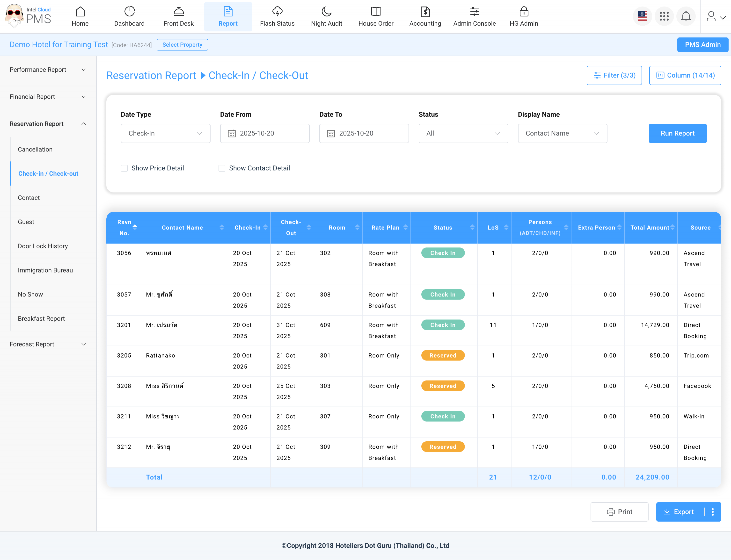Click the Date From input field
The image size is (731, 560).
[x=265, y=133]
